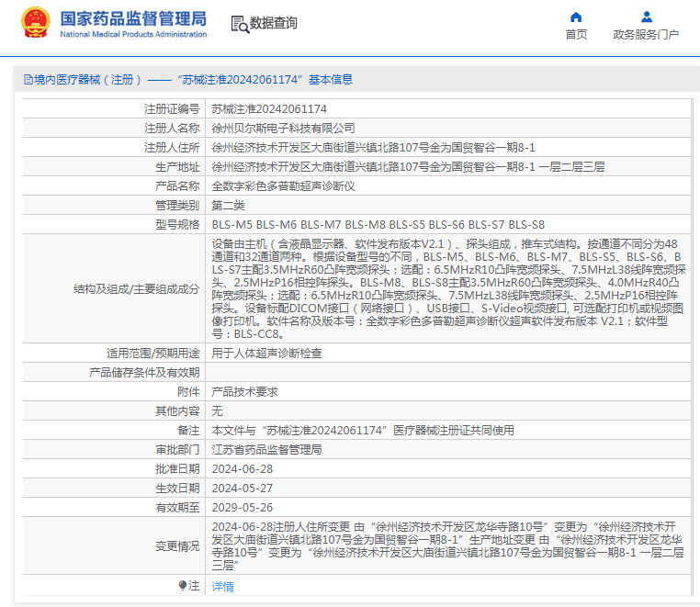This screenshot has height=607, width=700.
Task: Click the English National Medical Products Administration text
Action: pyautogui.click(x=133, y=35)
